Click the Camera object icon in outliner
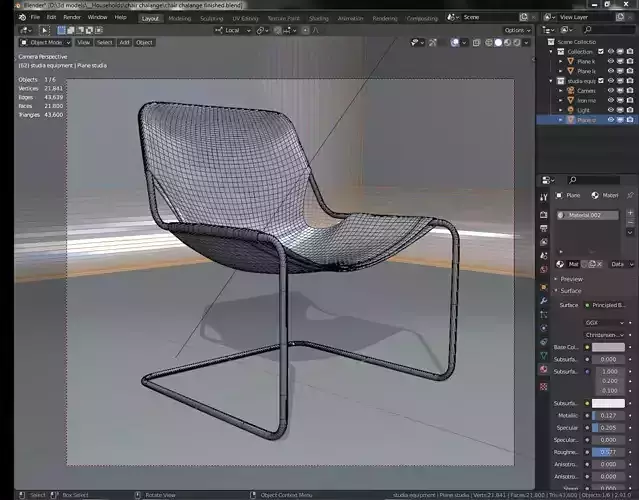The height and width of the screenshot is (500, 639). 571,90
